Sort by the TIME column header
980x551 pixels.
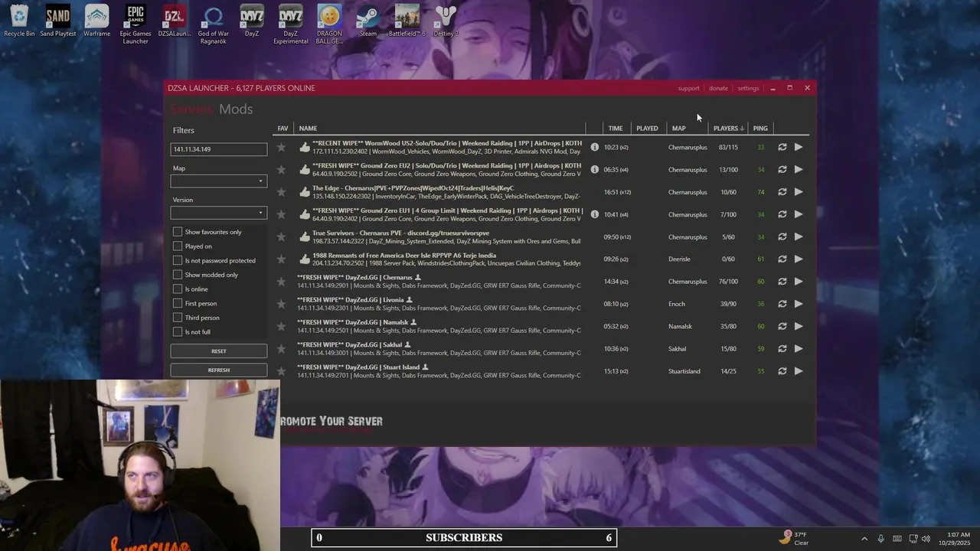click(616, 129)
